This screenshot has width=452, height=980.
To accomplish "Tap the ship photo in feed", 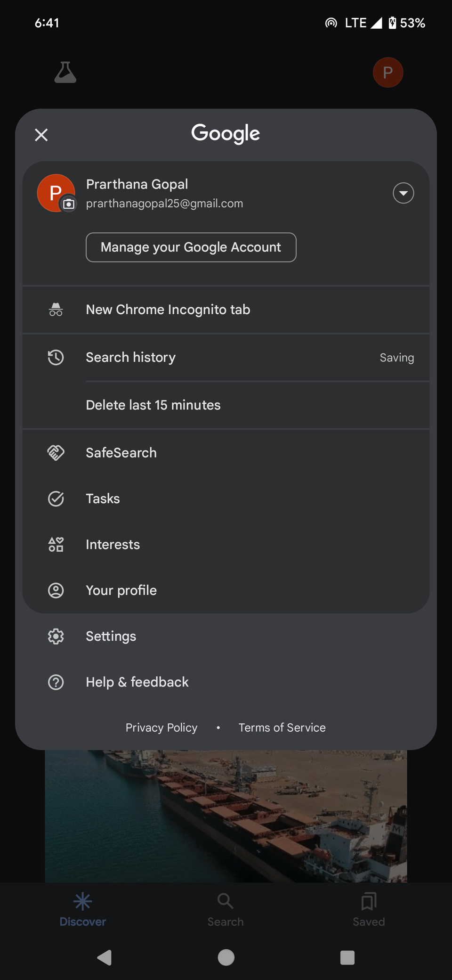I will click(226, 816).
